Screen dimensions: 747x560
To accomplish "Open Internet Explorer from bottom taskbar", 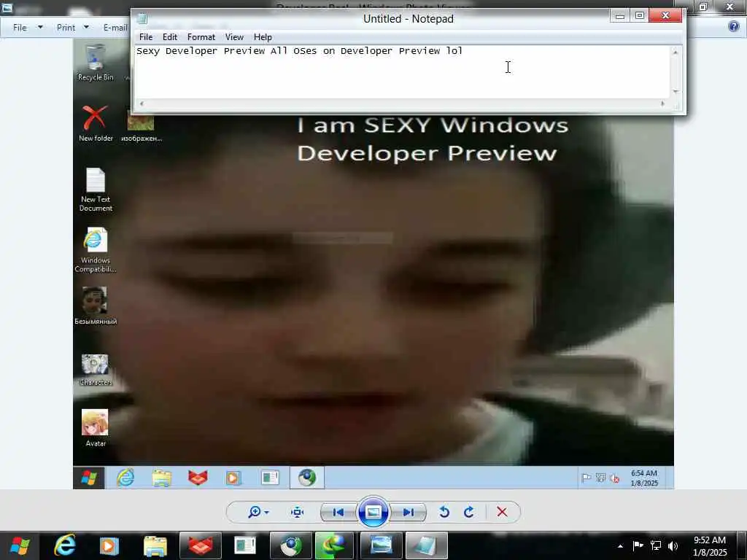I will [64, 545].
